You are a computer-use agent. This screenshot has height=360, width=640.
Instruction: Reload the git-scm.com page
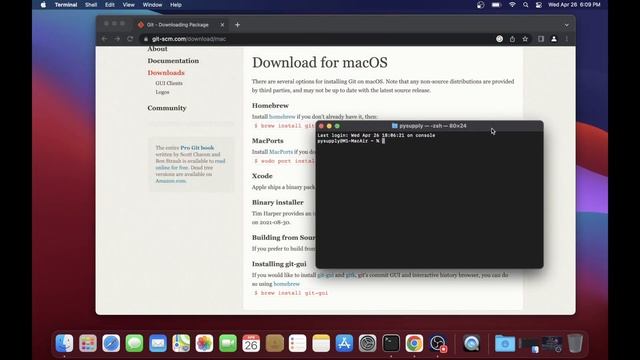(130, 39)
